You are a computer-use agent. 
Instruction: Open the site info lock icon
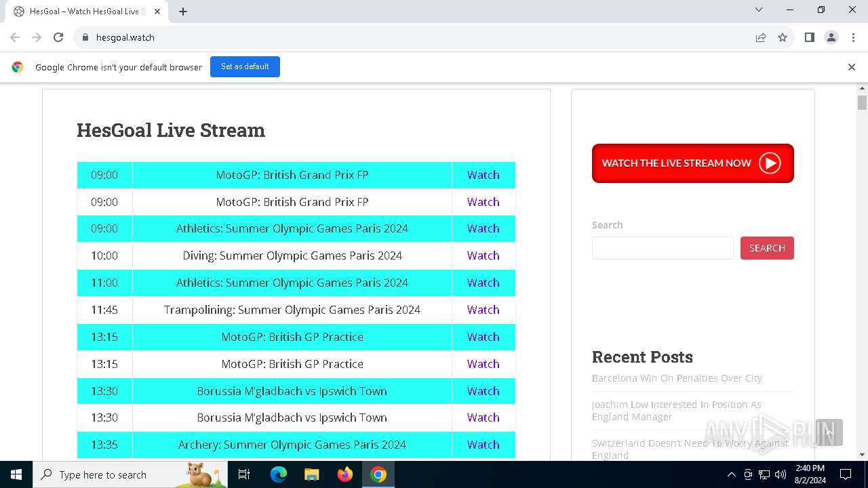click(x=85, y=37)
